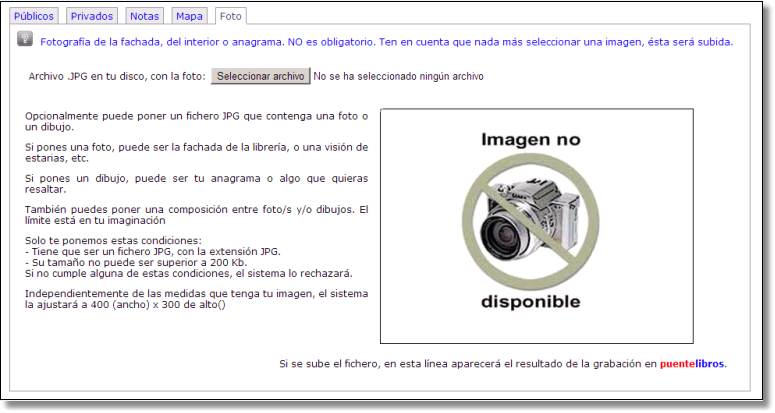Click the Foto tab
This screenshot has height=413, width=775.
pyautogui.click(x=230, y=16)
